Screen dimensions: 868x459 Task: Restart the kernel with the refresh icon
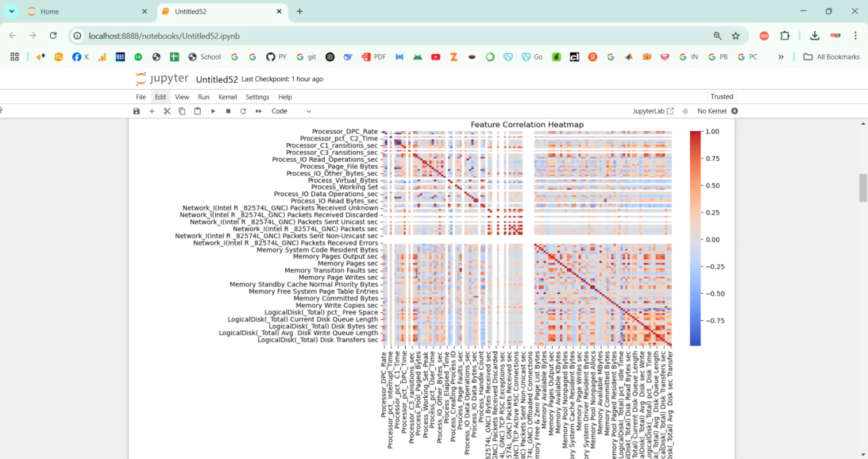click(x=242, y=111)
